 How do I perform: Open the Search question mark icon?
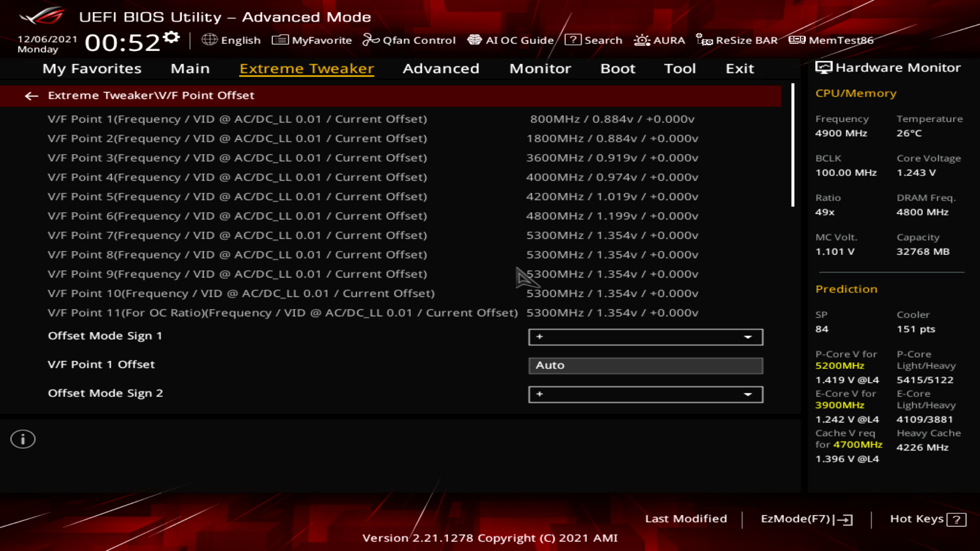573,40
